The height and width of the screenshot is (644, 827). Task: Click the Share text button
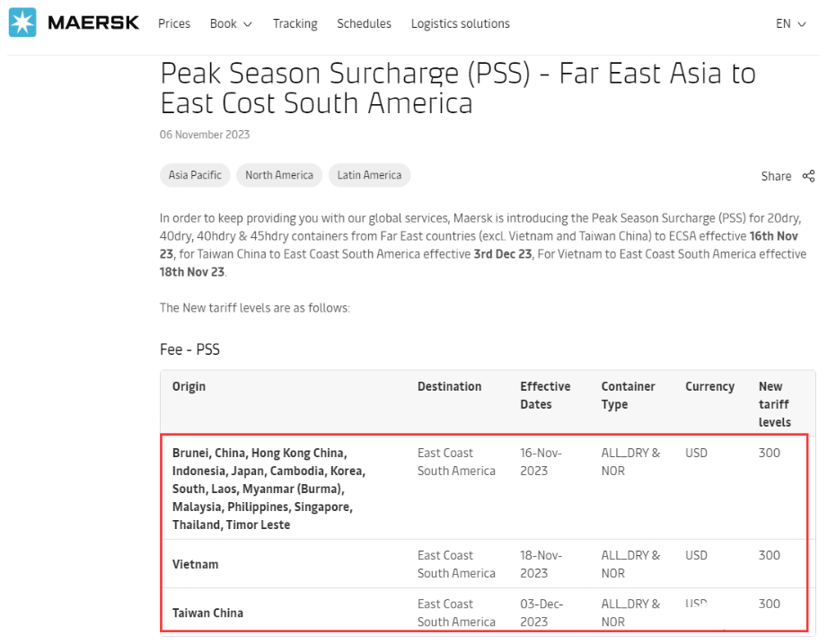[x=776, y=176]
